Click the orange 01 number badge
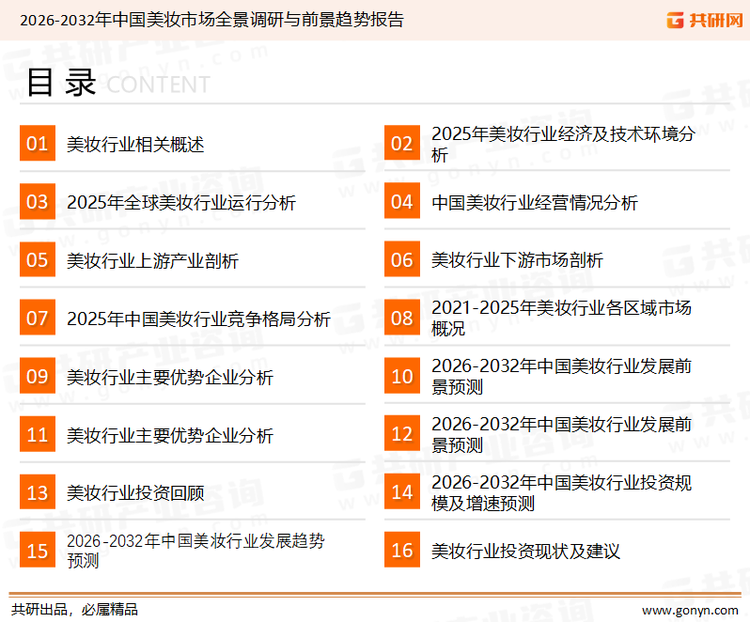Screen dimensions: 750x622 pyautogui.click(x=37, y=144)
